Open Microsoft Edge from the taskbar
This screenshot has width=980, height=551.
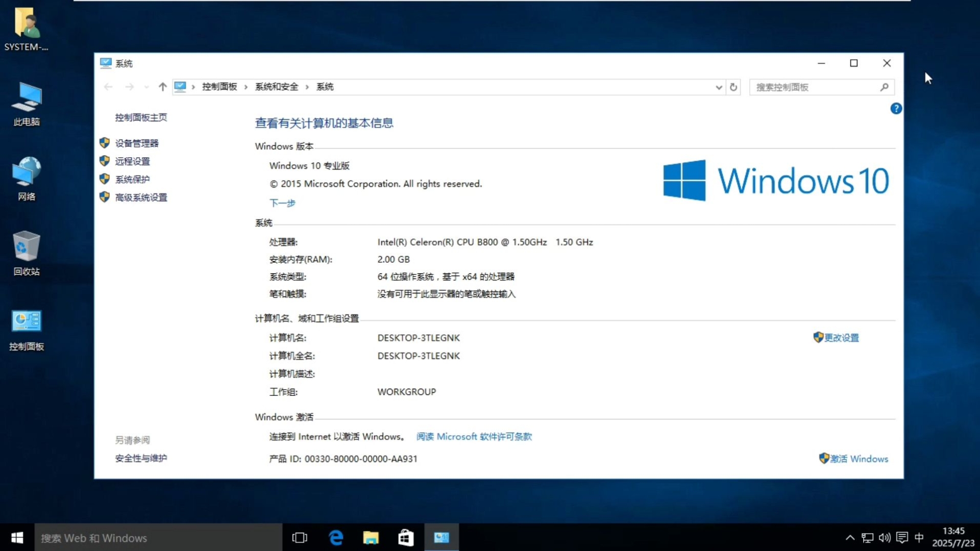(x=335, y=537)
